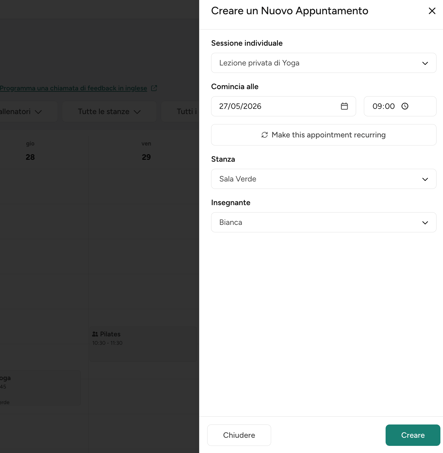Expand the allenatori filter chevron
Screen dimensions: 443x453
pos(38,112)
